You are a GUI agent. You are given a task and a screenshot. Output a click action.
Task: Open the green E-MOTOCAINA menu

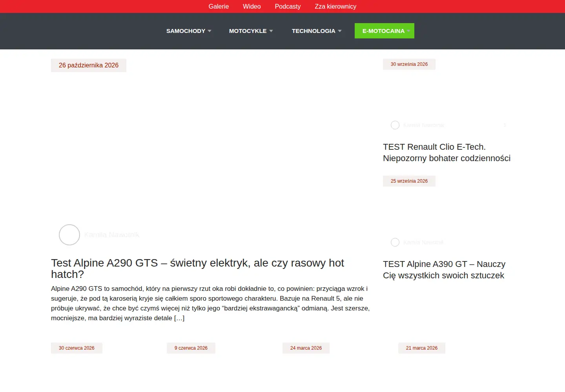(385, 31)
